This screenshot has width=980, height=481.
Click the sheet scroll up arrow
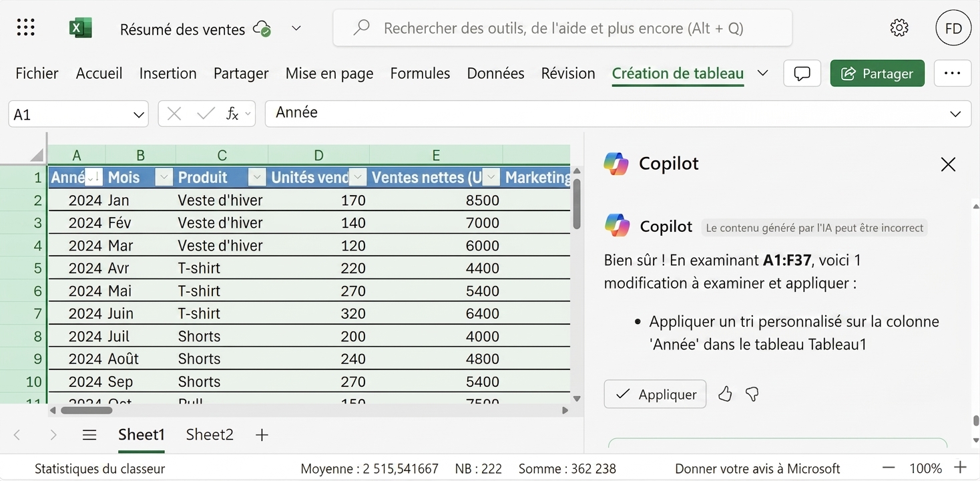coord(577,171)
